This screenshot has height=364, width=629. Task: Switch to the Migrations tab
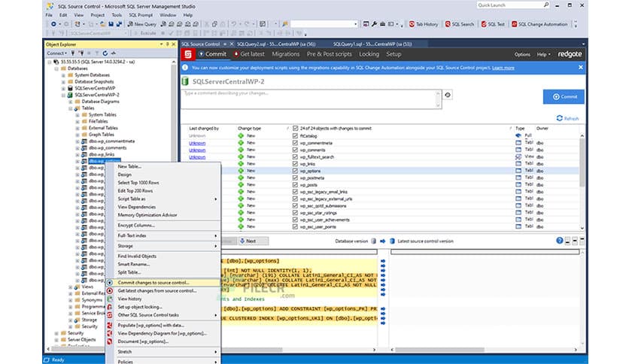pos(286,54)
